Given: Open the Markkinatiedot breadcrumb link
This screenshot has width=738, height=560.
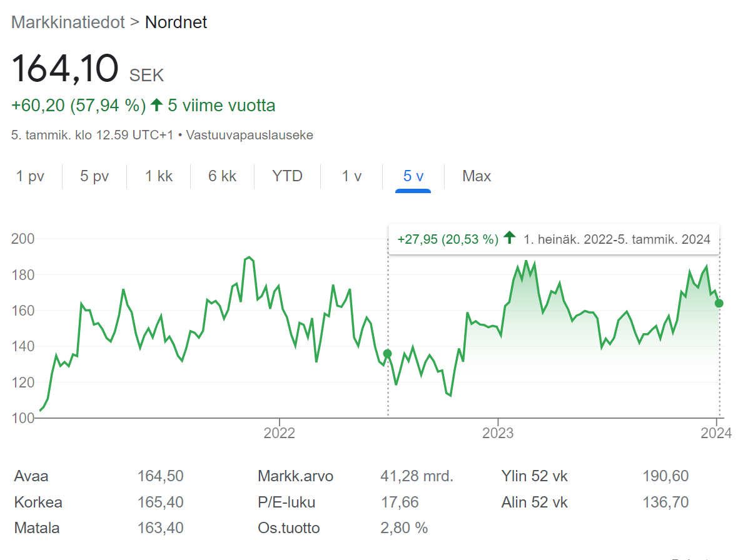Looking at the screenshot, I should point(68,22).
